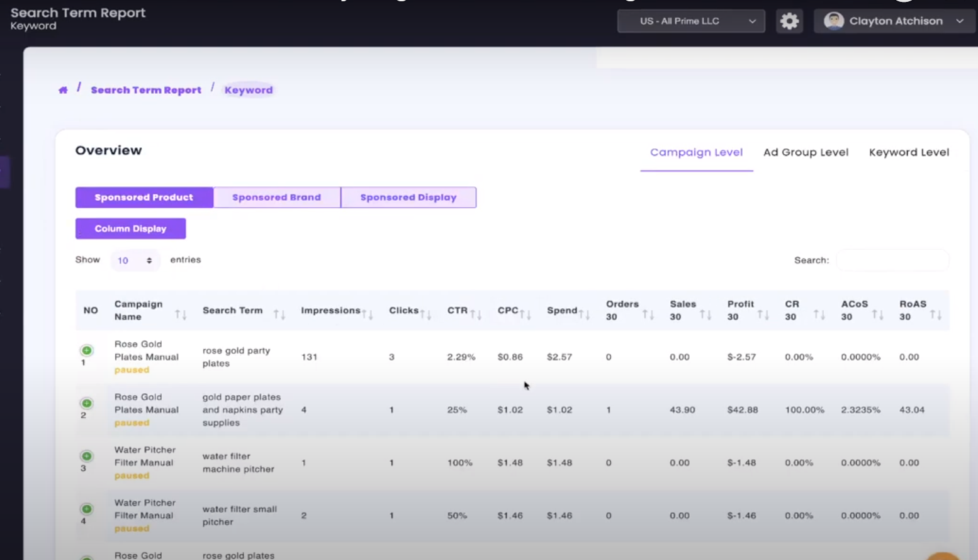Sort by the Search Term column arrows

click(279, 314)
